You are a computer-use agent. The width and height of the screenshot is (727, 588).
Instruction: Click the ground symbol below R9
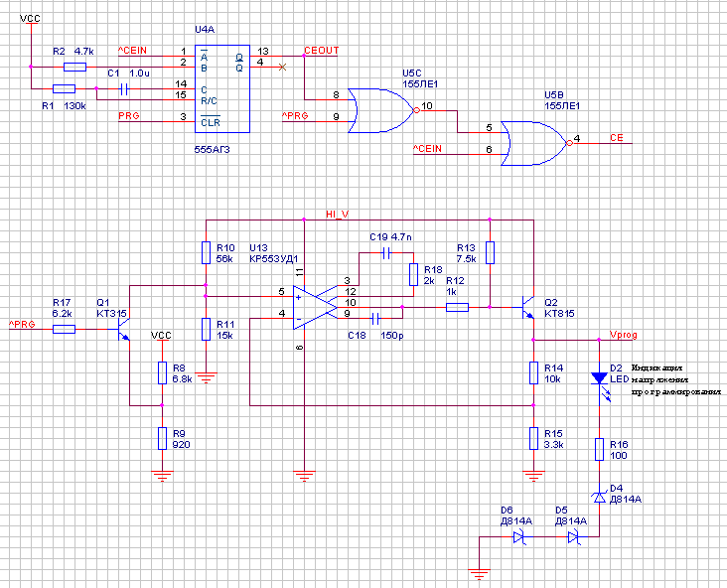(161, 475)
